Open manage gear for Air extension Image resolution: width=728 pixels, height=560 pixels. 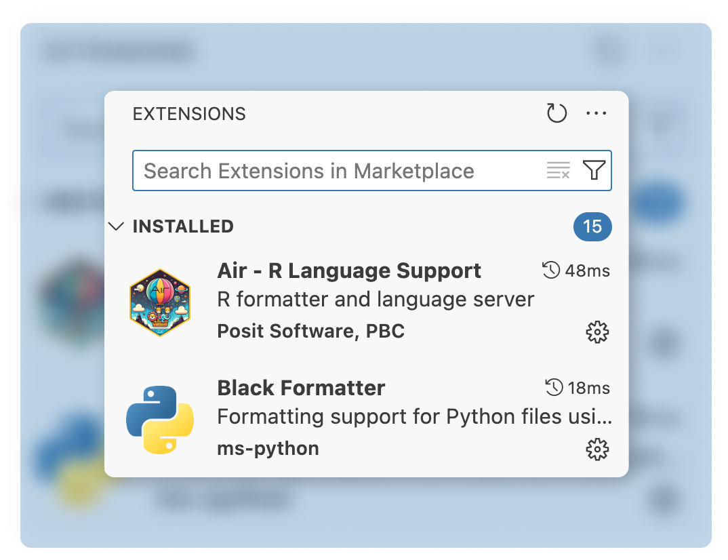coord(597,332)
